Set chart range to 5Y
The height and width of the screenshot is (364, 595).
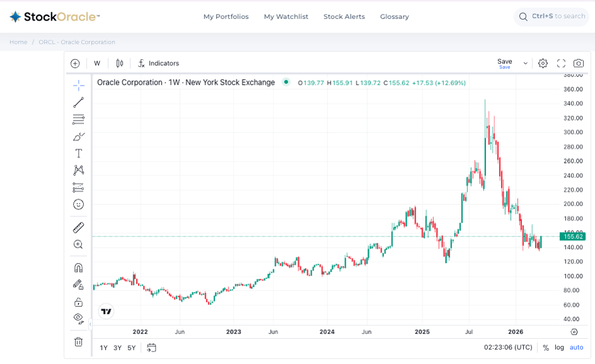pos(131,348)
